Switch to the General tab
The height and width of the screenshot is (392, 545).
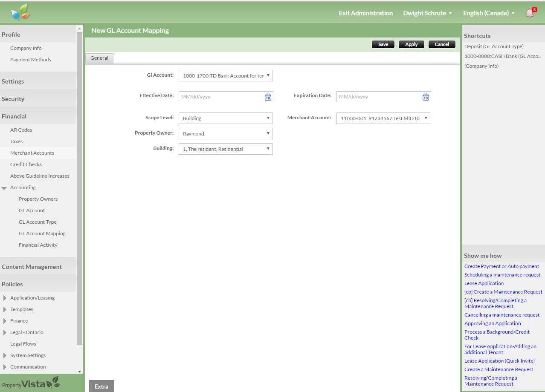point(99,58)
